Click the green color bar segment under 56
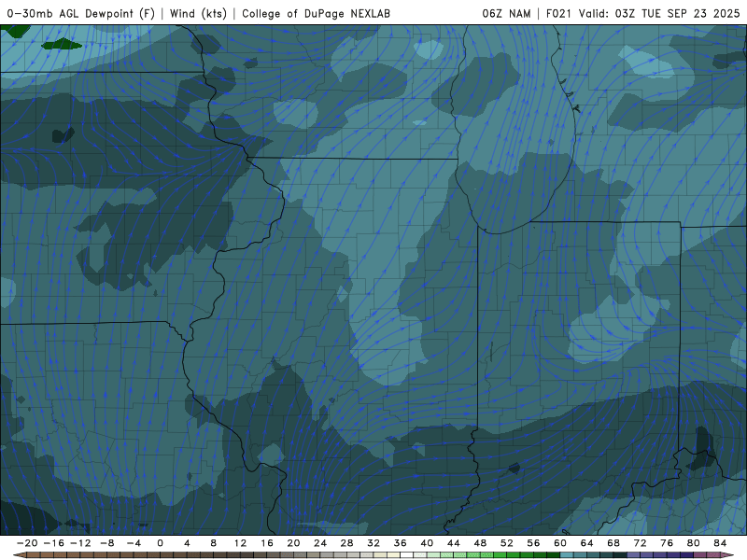This screenshot has width=747, height=560. click(541, 555)
